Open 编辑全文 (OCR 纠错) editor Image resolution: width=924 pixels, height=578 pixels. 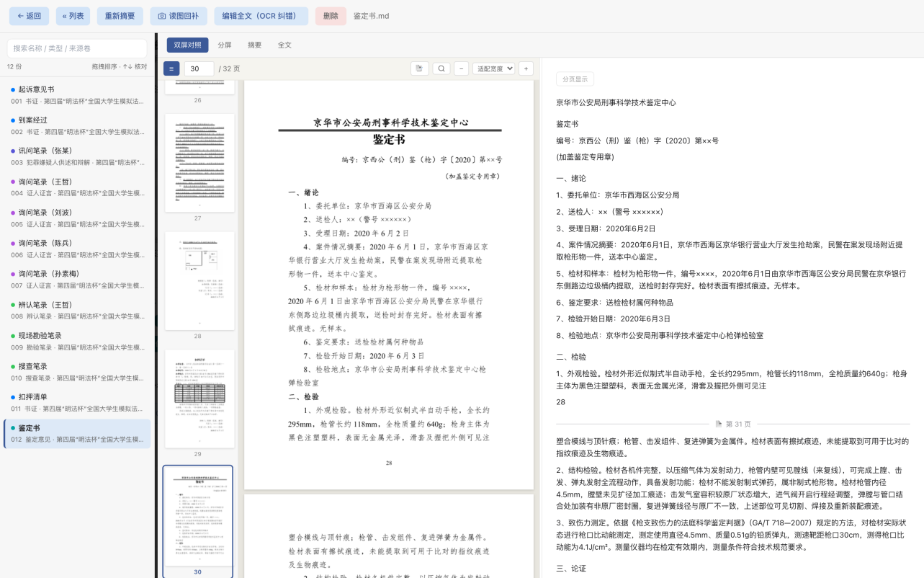[x=261, y=16]
